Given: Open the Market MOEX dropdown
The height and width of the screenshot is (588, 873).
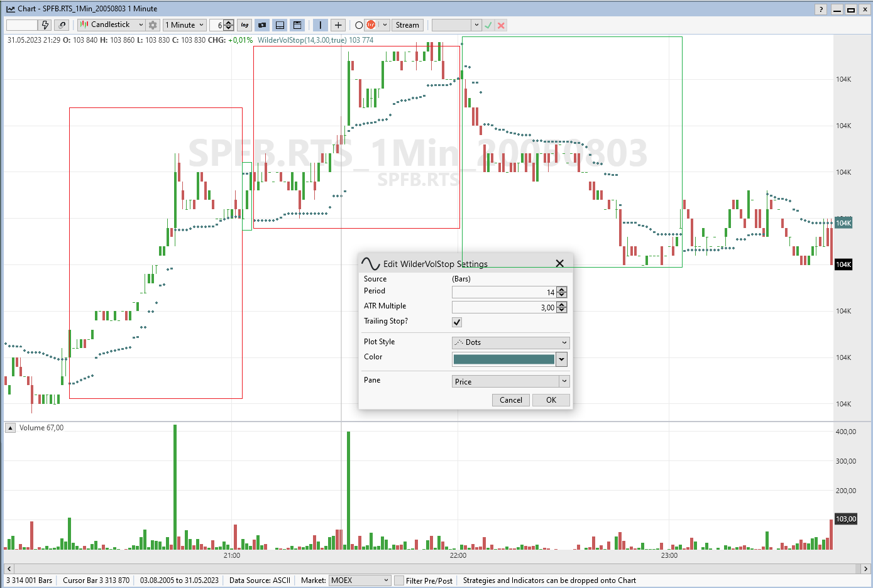Looking at the screenshot, I should tap(360, 580).
